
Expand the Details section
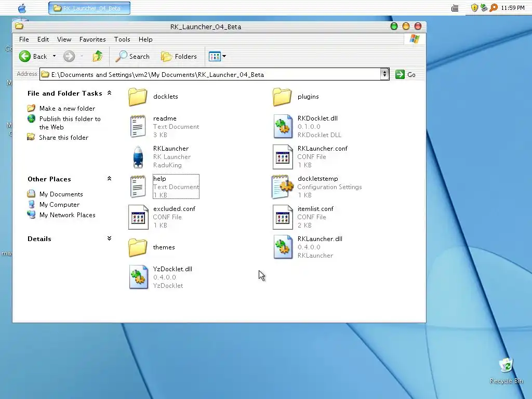pos(109,238)
